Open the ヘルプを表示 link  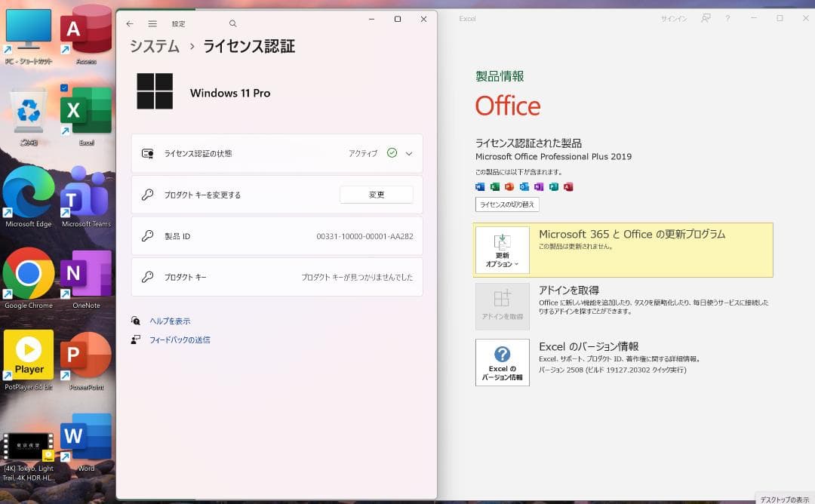click(x=170, y=321)
